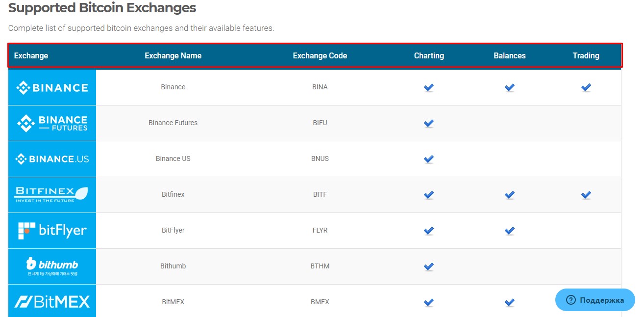
Task: Click the Bitfinex logo
Action: pyautogui.click(x=52, y=195)
